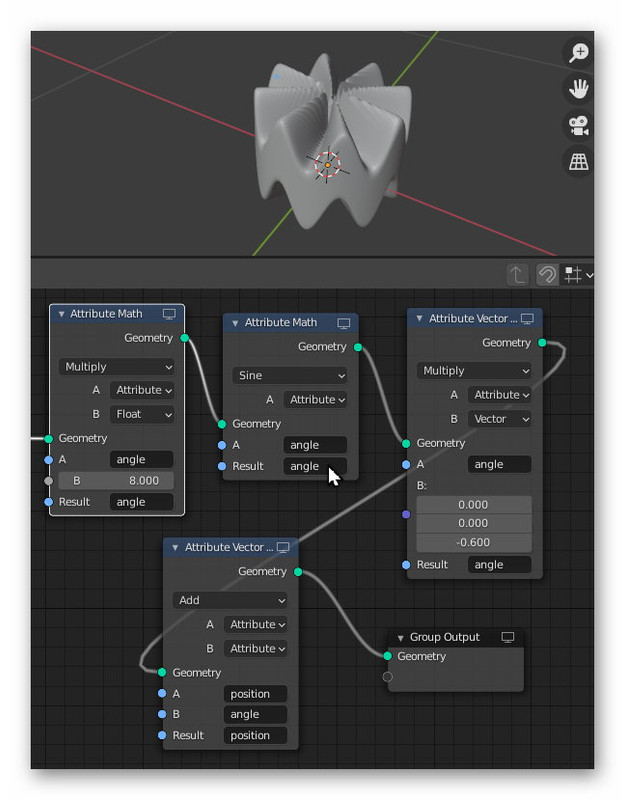Screen dimensions: 625x800
Task: Open B Vector type dropdown
Action: [500, 419]
